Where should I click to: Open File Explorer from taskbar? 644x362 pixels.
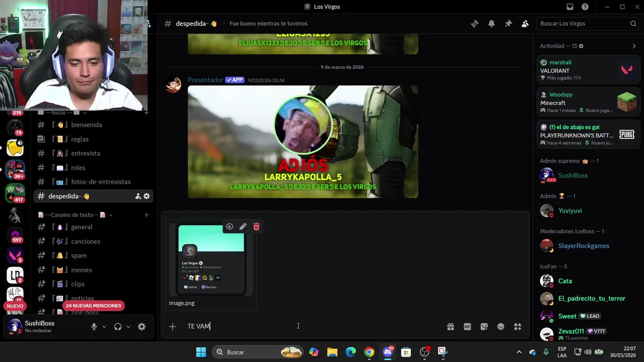point(332,352)
